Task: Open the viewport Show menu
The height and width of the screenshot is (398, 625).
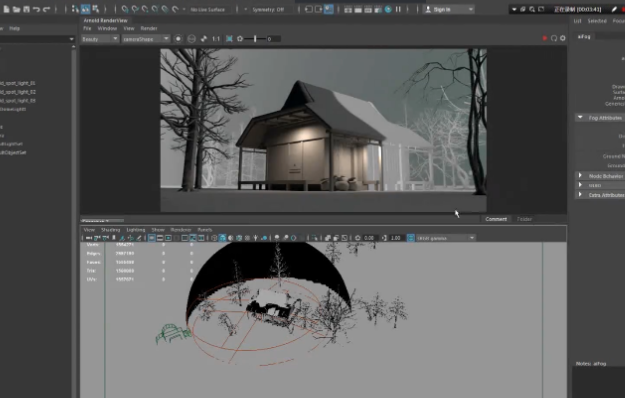Action: point(158,230)
